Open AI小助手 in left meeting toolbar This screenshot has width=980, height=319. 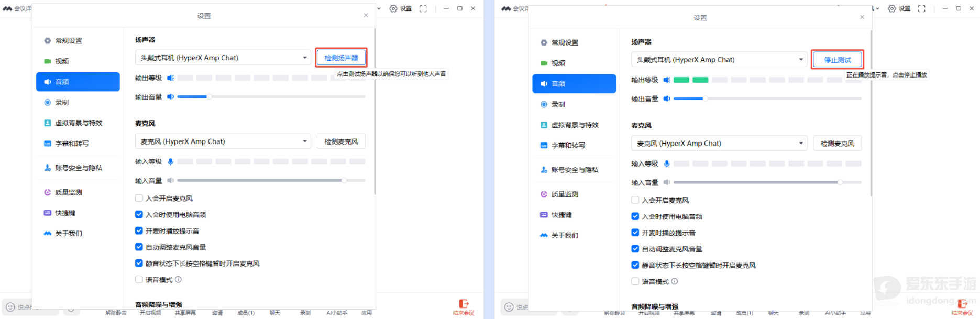[x=337, y=313]
